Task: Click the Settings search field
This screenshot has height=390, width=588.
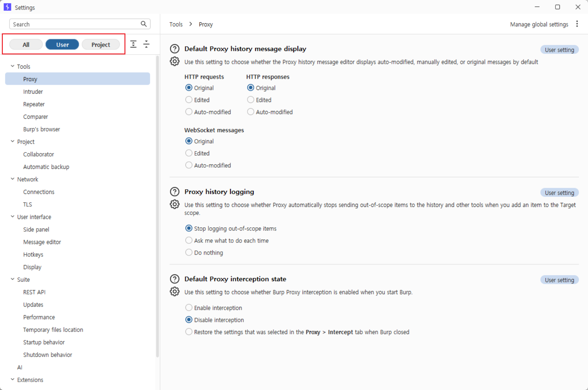Action: 76,24
